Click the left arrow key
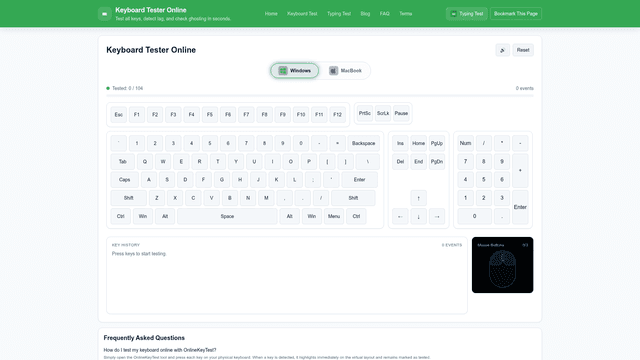The image size is (640, 360). pyautogui.click(x=400, y=216)
